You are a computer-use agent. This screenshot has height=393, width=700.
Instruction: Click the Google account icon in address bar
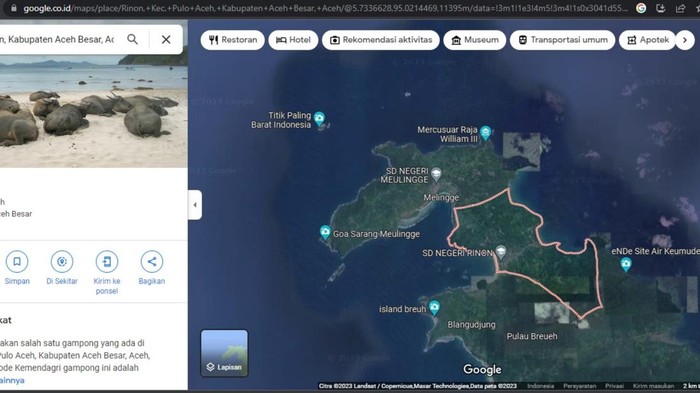coord(641,8)
